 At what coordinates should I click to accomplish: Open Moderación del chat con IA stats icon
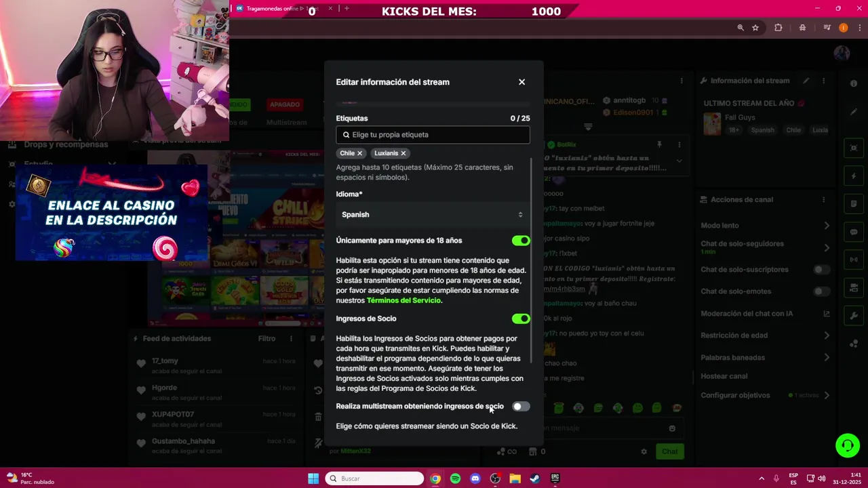click(x=827, y=314)
